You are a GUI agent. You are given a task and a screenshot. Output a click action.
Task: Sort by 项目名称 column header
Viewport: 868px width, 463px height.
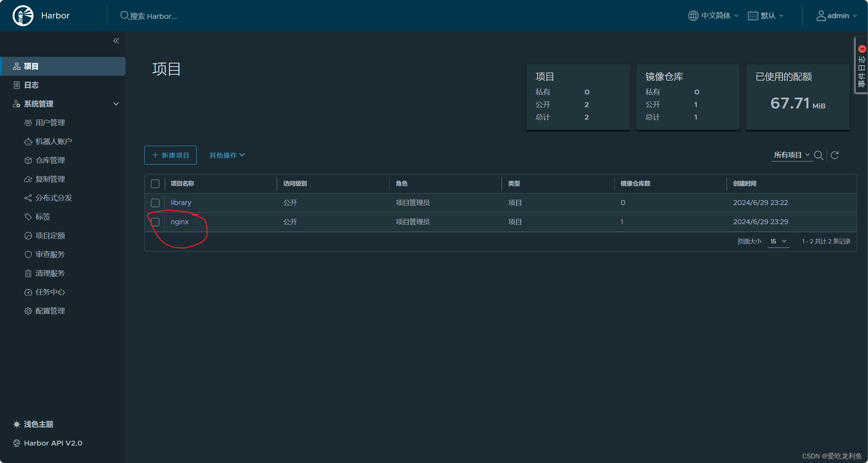[x=182, y=183]
